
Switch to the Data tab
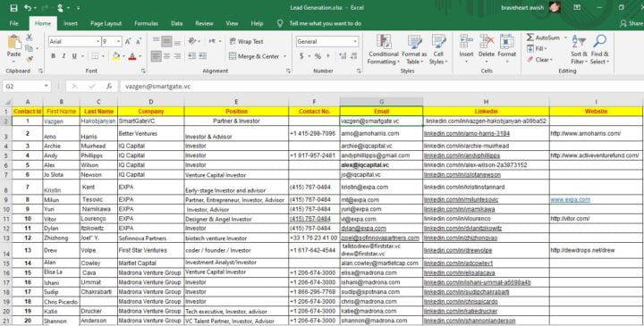pos(176,23)
